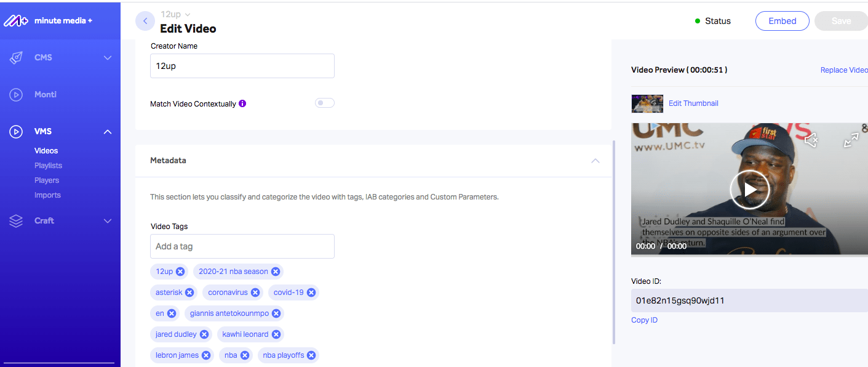Click the Status indicator
The height and width of the screenshot is (367, 868).
coord(712,21)
